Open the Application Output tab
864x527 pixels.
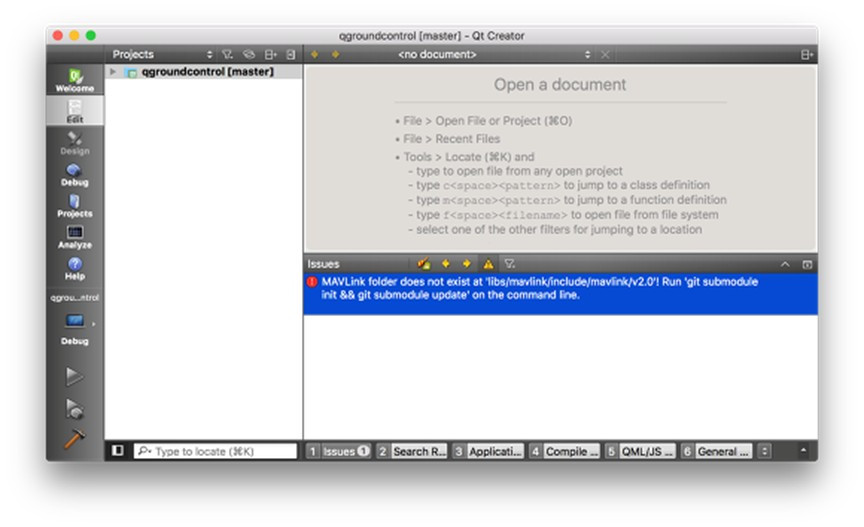[x=488, y=451]
